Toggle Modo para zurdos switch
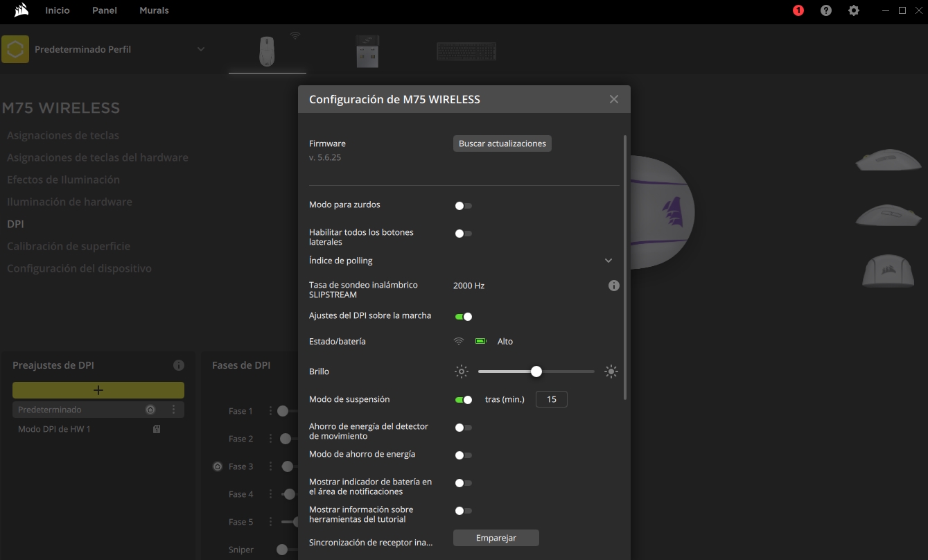Viewport: 928px width, 560px height. (463, 206)
